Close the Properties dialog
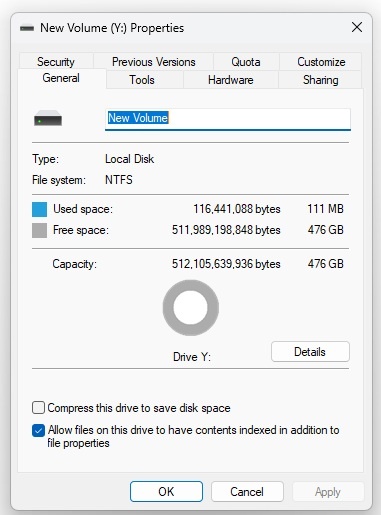Viewport: 381px width, 515px height. [x=357, y=27]
